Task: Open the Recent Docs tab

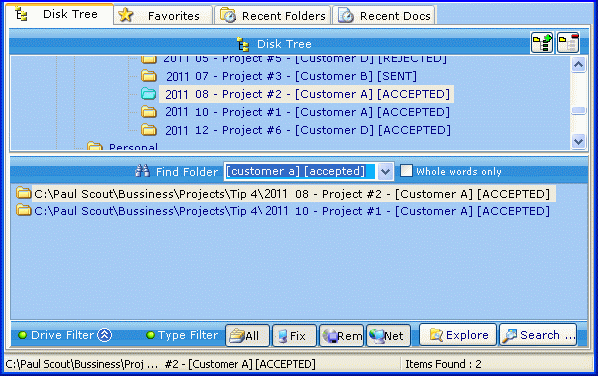Action: tap(384, 15)
